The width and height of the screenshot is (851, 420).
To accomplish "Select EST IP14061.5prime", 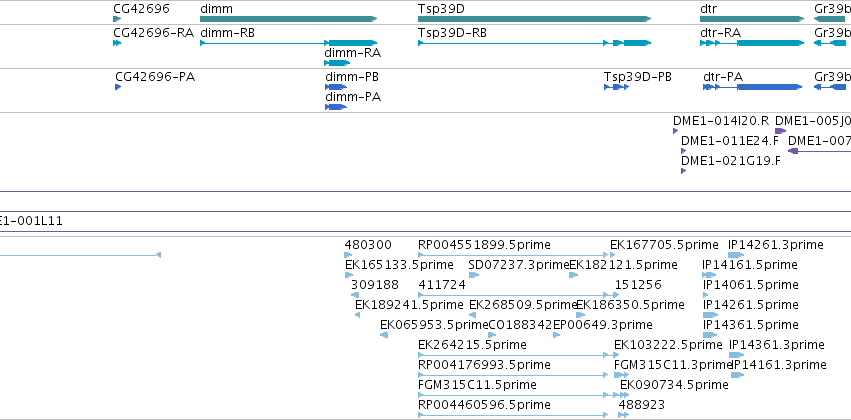I will (x=751, y=285).
